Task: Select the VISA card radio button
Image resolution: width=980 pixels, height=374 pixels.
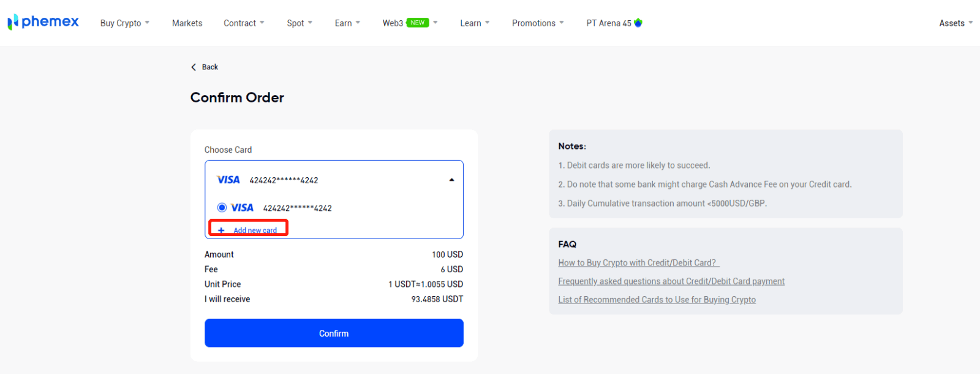Action: click(x=222, y=208)
